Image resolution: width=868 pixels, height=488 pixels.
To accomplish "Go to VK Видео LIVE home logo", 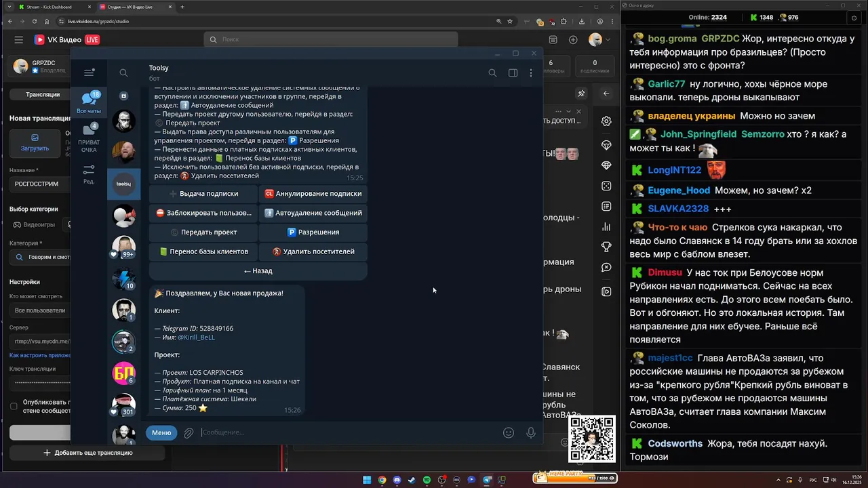I will pos(66,40).
